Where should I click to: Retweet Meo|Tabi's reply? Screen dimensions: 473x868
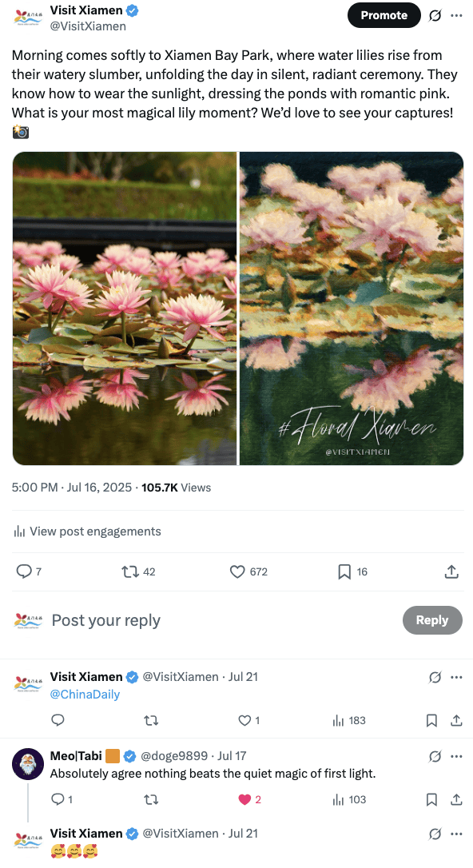[151, 799]
